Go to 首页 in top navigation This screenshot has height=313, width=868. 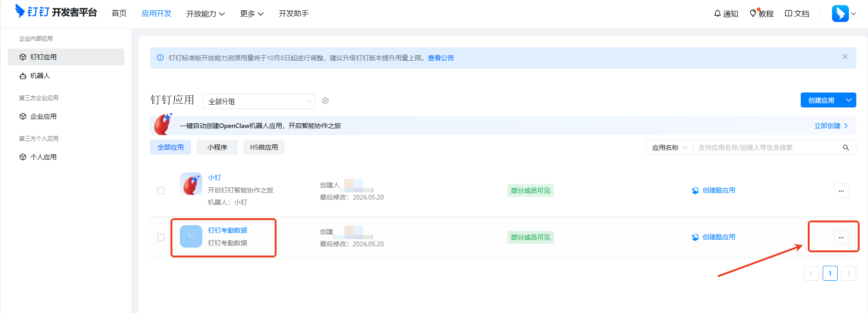(x=119, y=13)
